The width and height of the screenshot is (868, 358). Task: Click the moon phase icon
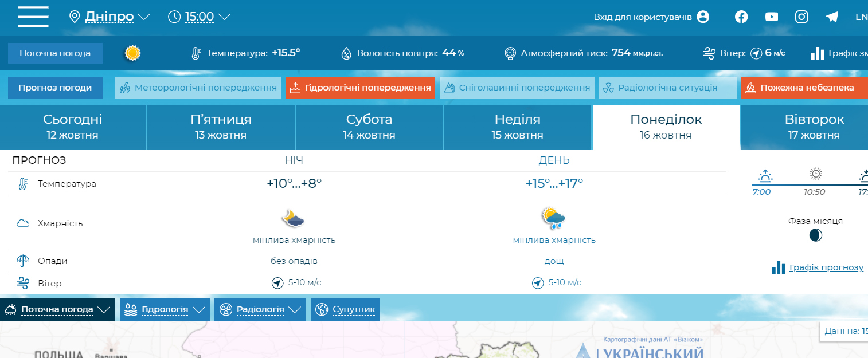[815, 235]
